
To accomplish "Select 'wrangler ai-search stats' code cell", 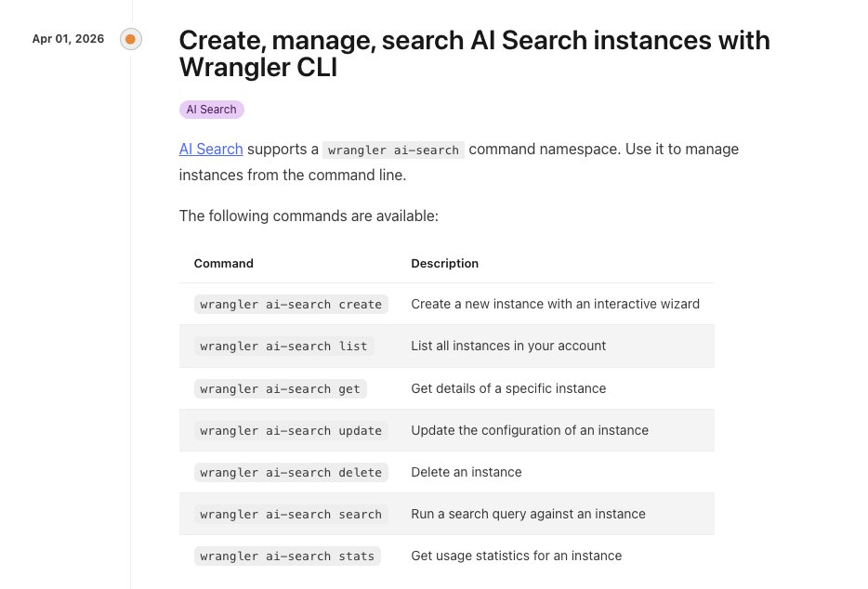I will 287,556.
